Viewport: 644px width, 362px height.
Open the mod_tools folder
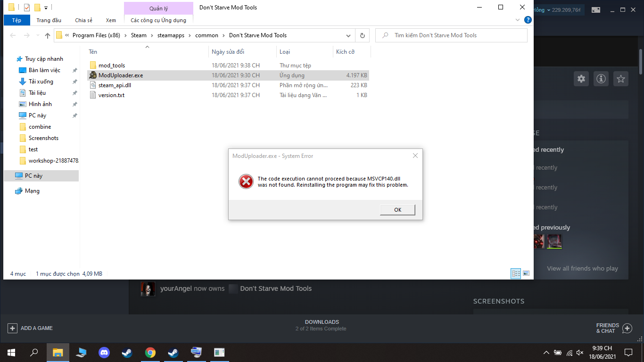(x=112, y=66)
